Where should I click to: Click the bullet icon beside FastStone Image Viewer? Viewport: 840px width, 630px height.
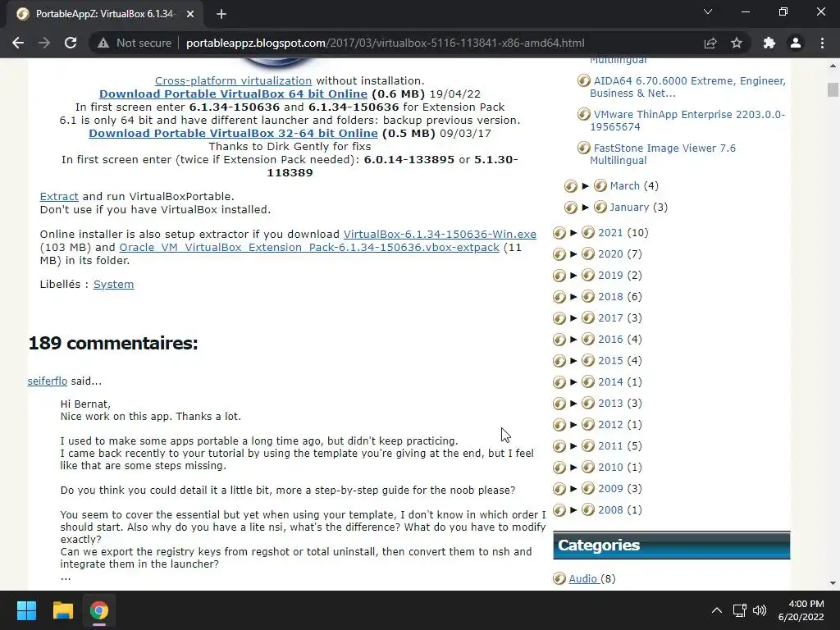pyautogui.click(x=583, y=148)
